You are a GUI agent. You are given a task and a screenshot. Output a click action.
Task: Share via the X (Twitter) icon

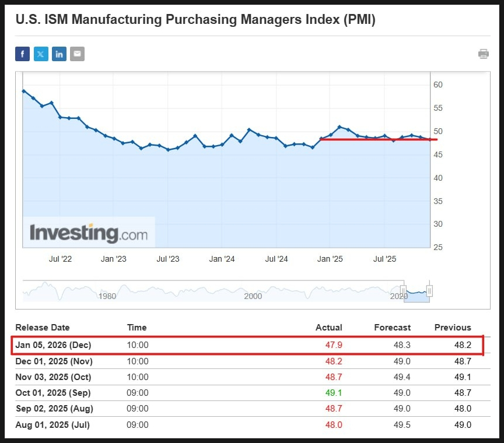(41, 54)
